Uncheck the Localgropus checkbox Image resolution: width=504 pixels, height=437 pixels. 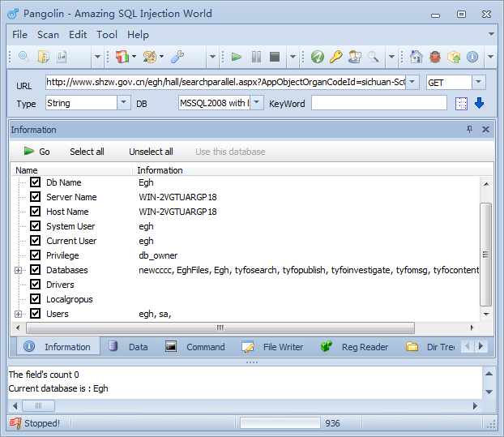(35, 298)
